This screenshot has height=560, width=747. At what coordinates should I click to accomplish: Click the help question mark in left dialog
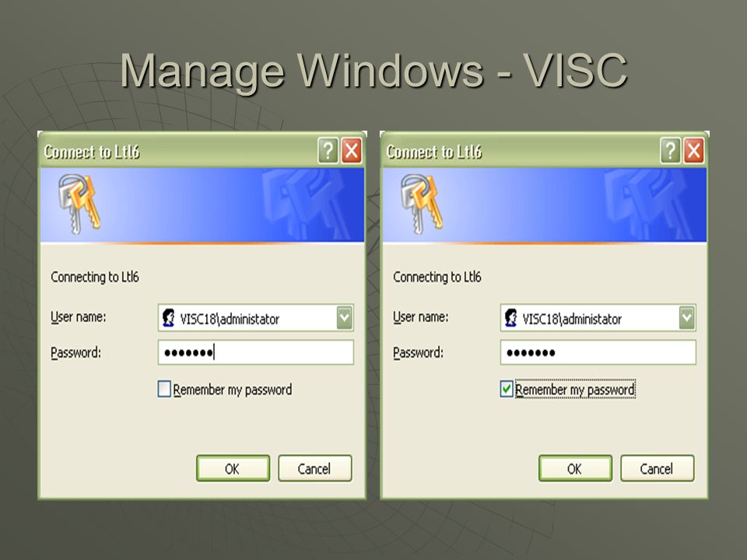click(328, 151)
